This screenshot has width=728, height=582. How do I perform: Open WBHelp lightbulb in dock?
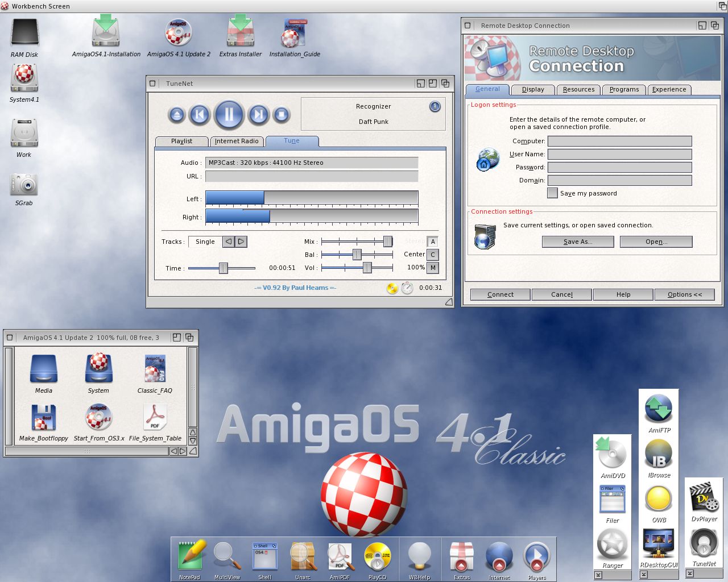point(420,556)
